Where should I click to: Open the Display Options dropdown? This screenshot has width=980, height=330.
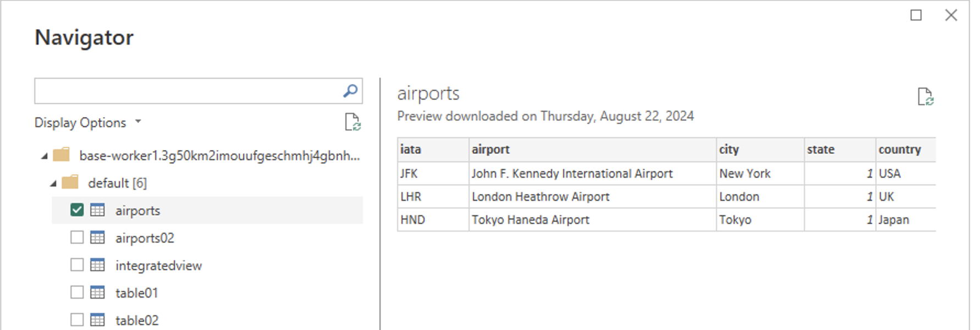88,123
